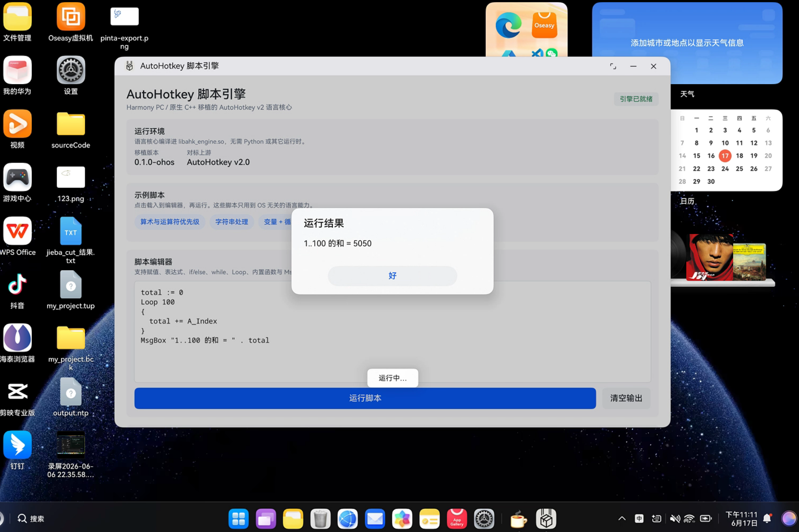The width and height of the screenshot is (799, 532).
Task: Click the 好 button in the result dialog
Action: tap(392, 276)
